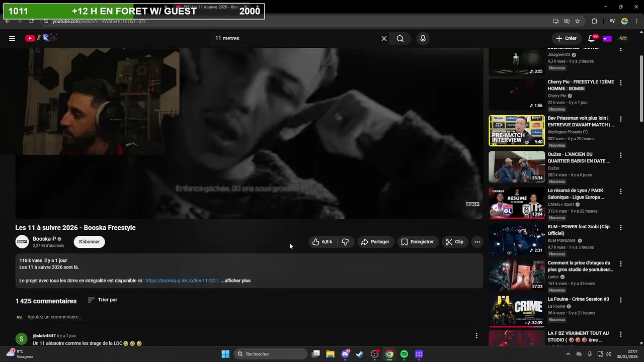Open Comment la prise d'otages video title
The image size is (644, 362).
coord(581,266)
